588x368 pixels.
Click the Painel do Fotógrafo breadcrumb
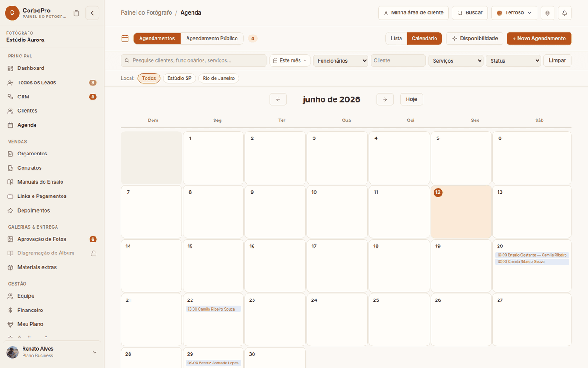tap(146, 13)
